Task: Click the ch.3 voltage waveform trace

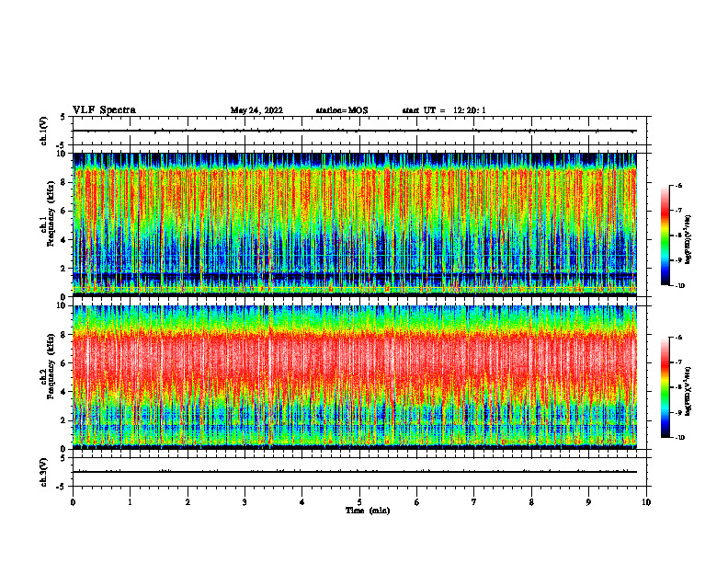Action: 355,472
